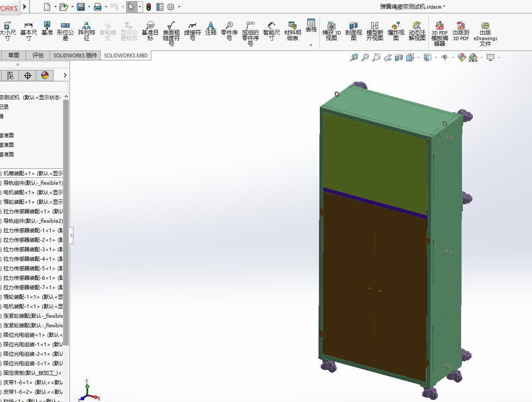Viewport: 532px width, 402px height.
Task: Select 电机装配<1> in feature tree
Action: tap(32, 193)
